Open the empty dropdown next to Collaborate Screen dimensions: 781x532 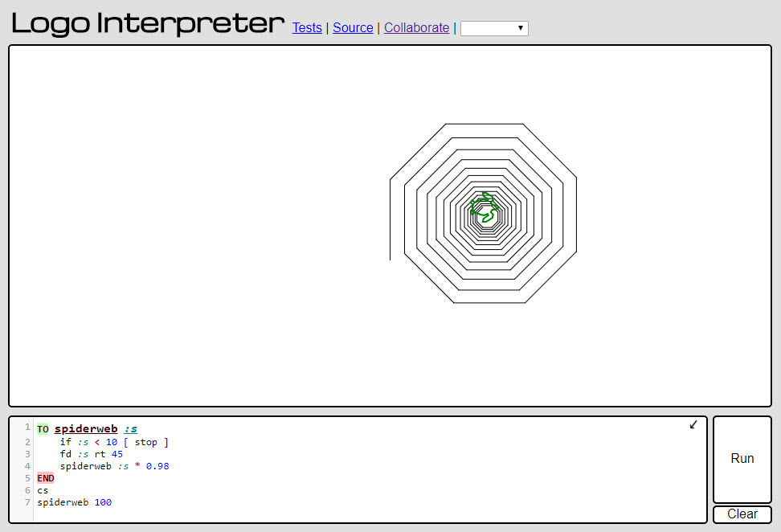[494, 28]
